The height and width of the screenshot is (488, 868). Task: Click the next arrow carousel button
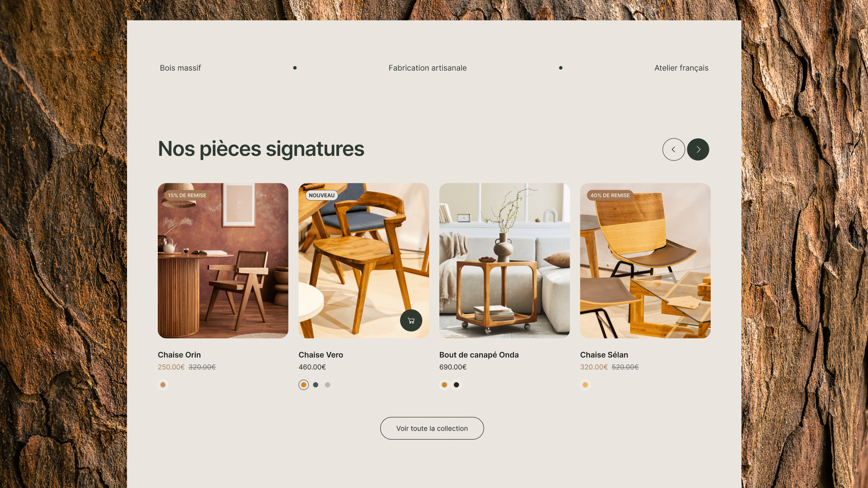(x=698, y=150)
